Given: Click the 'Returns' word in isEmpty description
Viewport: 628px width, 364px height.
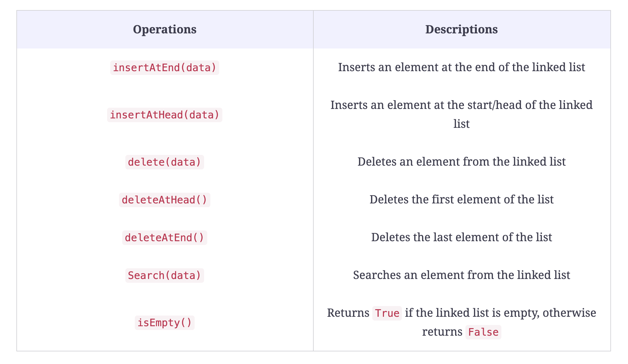Looking at the screenshot, I should coord(348,313).
